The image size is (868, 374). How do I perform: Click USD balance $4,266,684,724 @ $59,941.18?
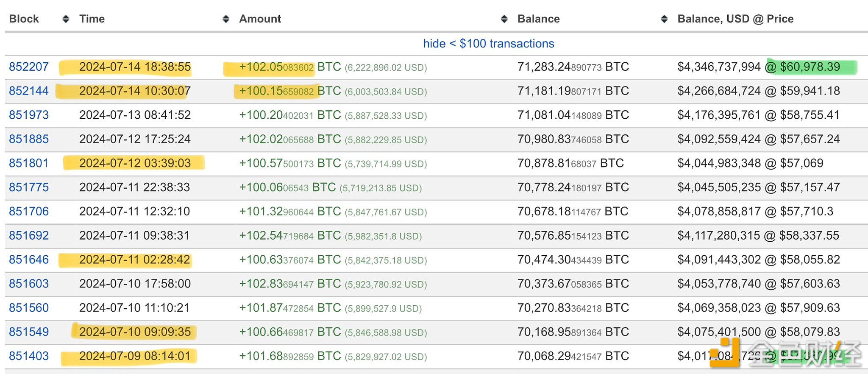coord(759,91)
